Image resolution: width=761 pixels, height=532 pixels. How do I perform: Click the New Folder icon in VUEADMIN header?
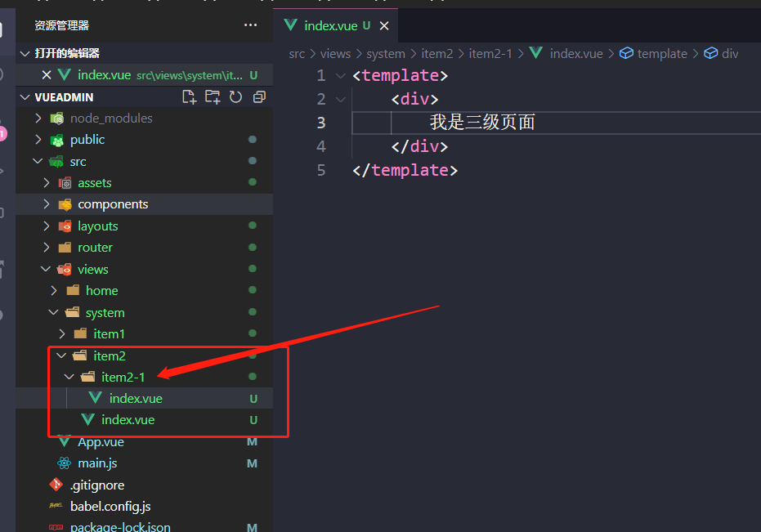(213, 97)
